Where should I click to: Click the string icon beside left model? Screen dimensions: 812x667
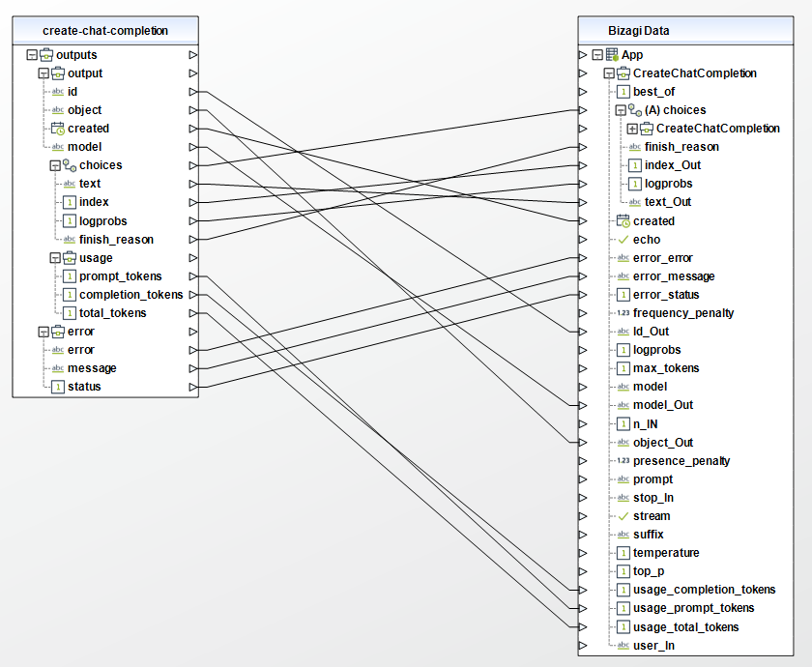pyautogui.click(x=57, y=147)
